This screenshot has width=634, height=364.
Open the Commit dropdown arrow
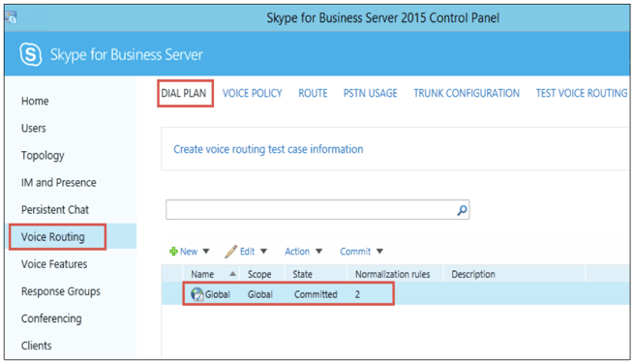(379, 252)
